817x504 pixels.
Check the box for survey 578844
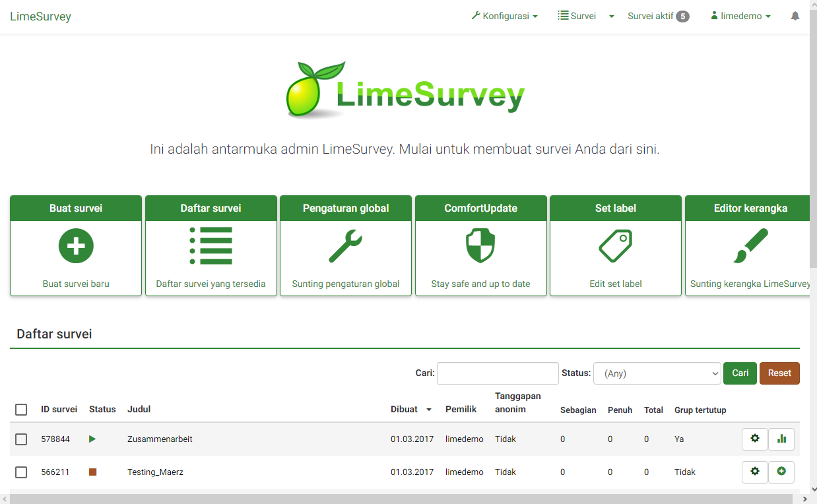point(21,439)
